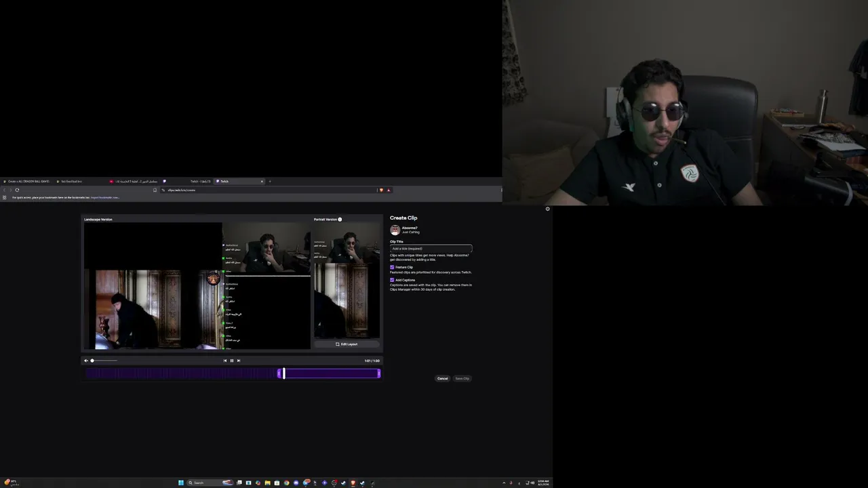Open the gear settings icon above the clip editor
Viewport: 868px width, 488px height.
[548, 209]
